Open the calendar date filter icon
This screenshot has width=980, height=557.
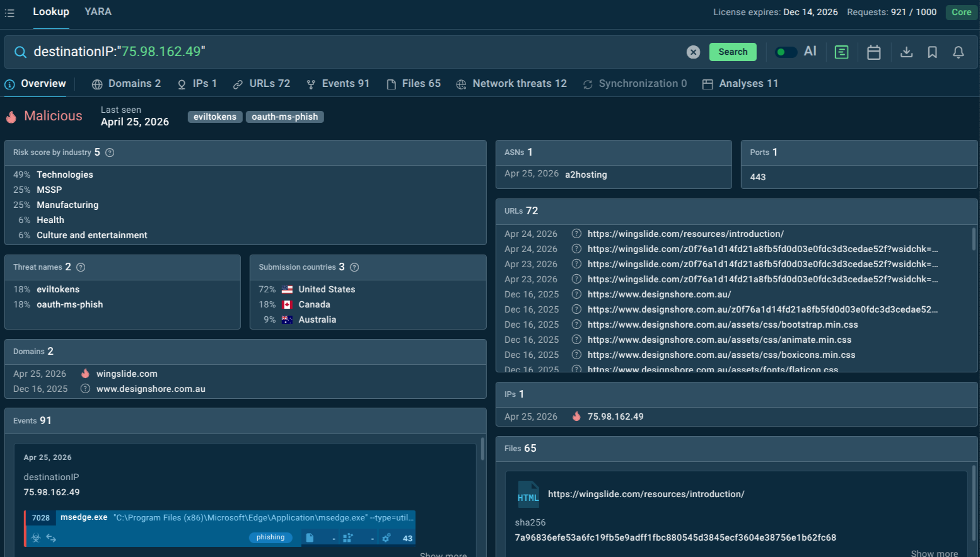coord(873,52)
